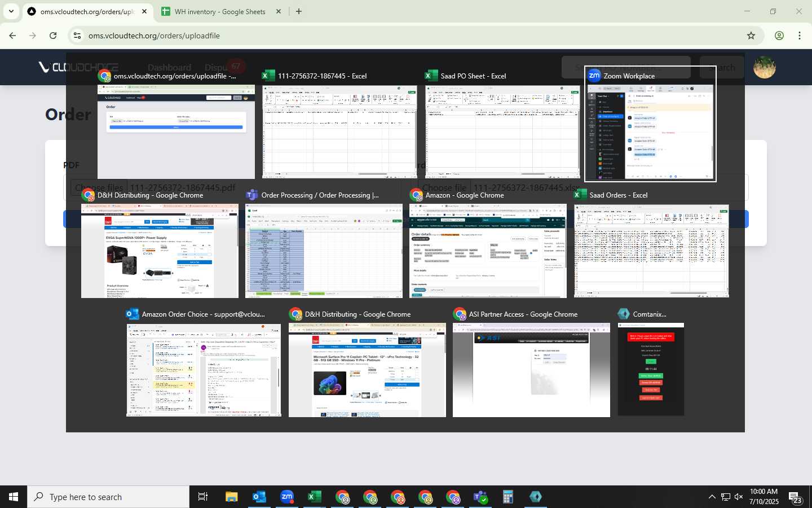Switch to WH inventory - Google Sheets tab
The width and height of the screenshot is (812, 508).
tap(220, 11)
